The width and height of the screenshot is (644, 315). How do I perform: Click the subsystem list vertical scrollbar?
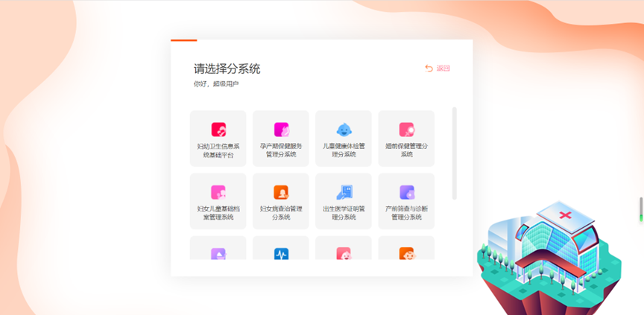click(455, 153)
